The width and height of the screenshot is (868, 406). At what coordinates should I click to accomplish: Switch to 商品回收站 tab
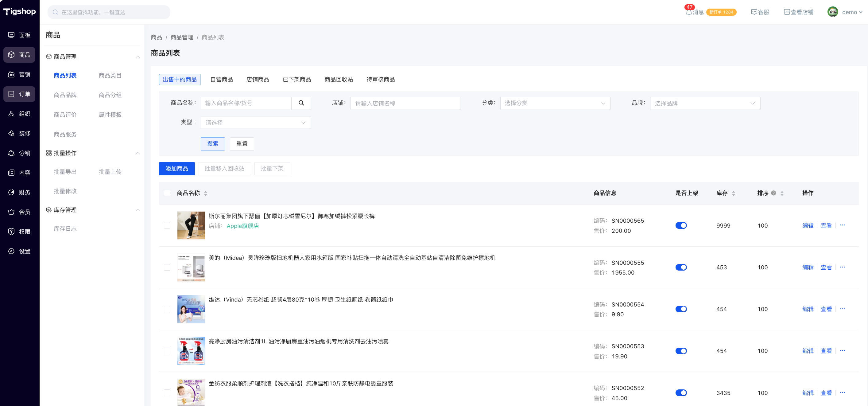coord(338,79)
